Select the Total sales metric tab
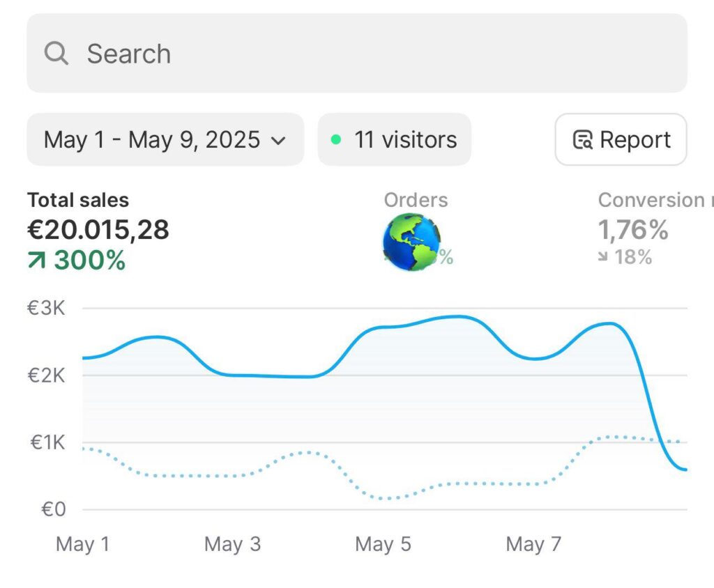The width and height of the screenshot is (714, 588). point(78,200)
